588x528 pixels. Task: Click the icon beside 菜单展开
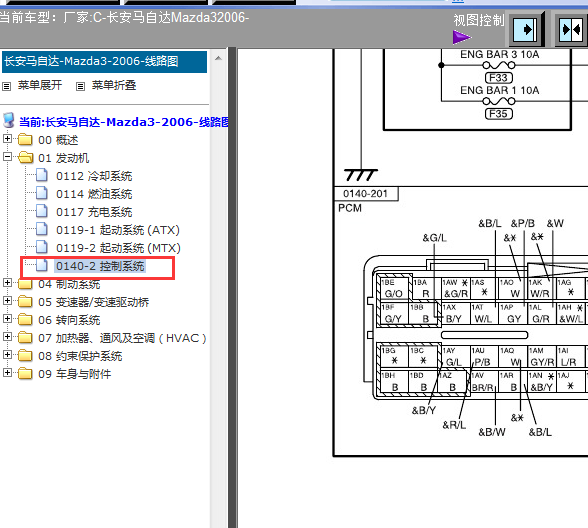click(6, 87)
